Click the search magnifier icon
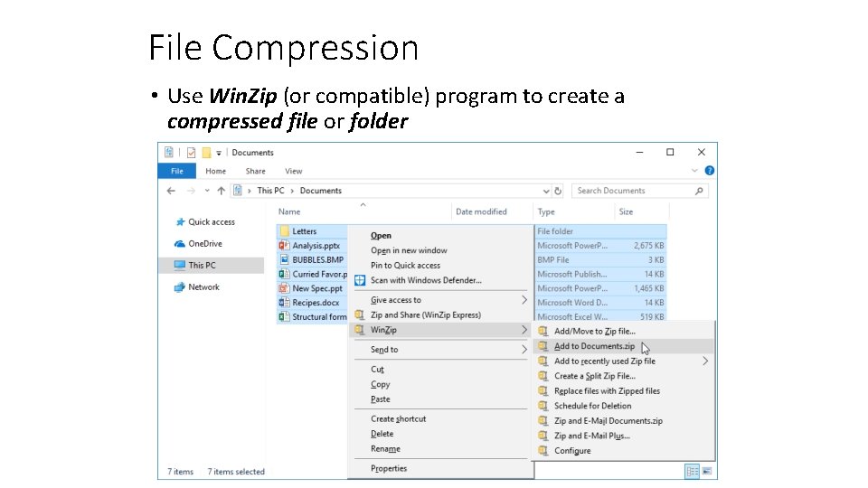The height and width of the screenshot is (488, 868). pos(699,191)
